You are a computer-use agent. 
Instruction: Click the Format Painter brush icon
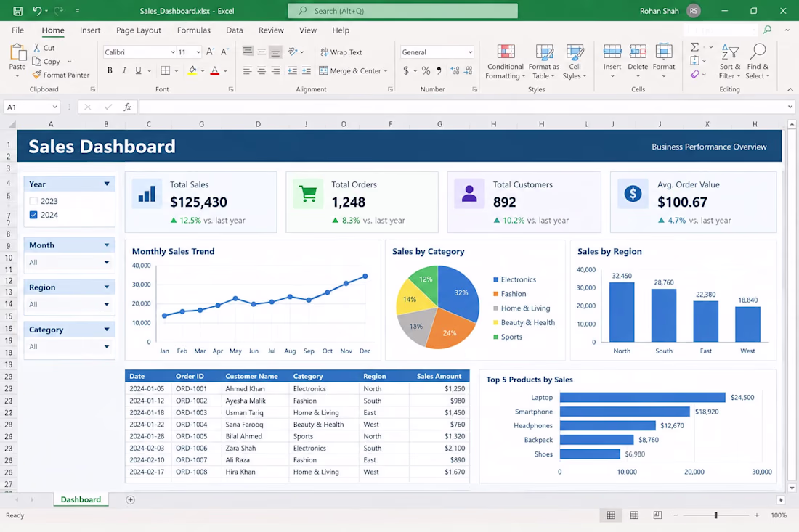tap(37, 75)
